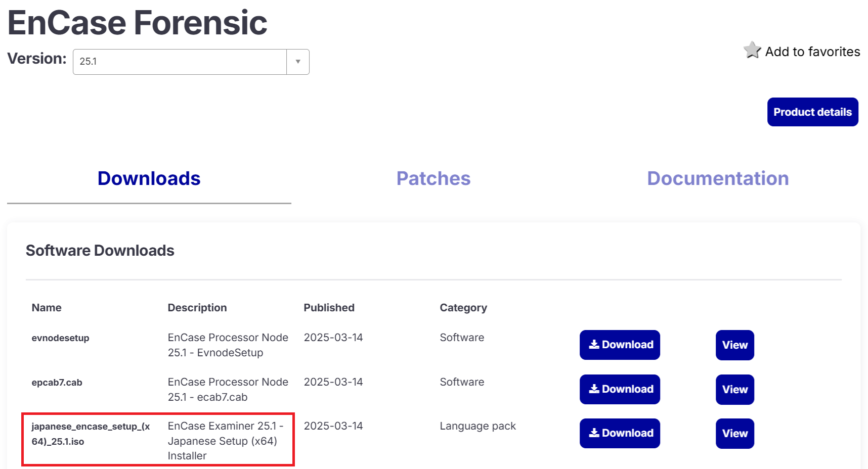
Task: Click the Description column header
Action: click(x=197, y=308)
